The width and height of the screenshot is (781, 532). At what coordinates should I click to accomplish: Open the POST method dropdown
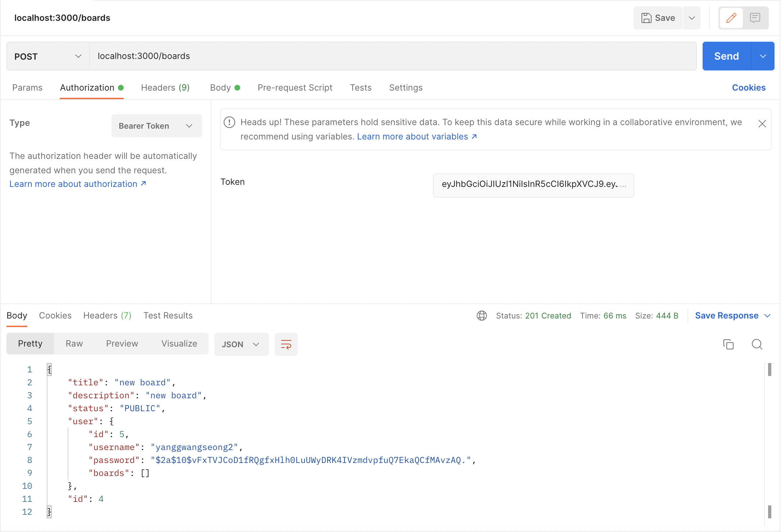48,56
